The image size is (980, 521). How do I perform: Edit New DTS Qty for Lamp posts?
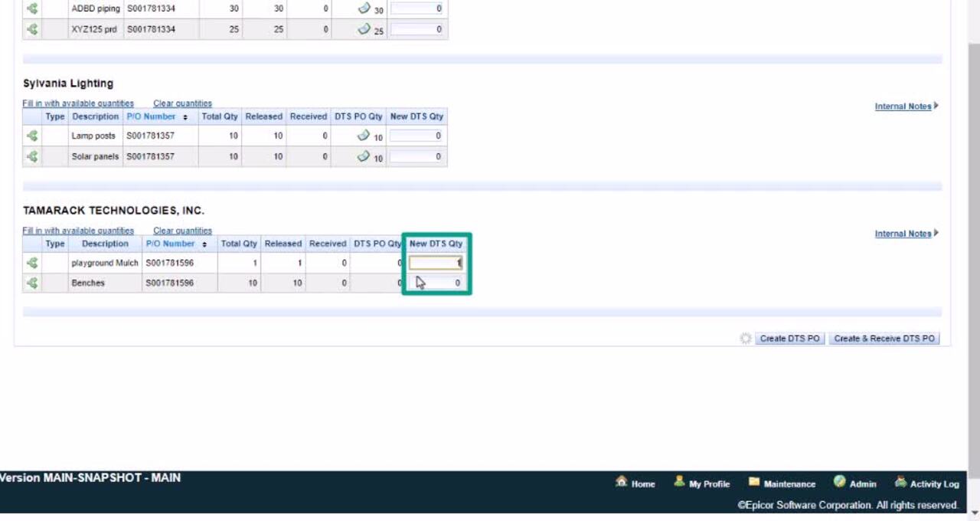[x=417, y=136]
